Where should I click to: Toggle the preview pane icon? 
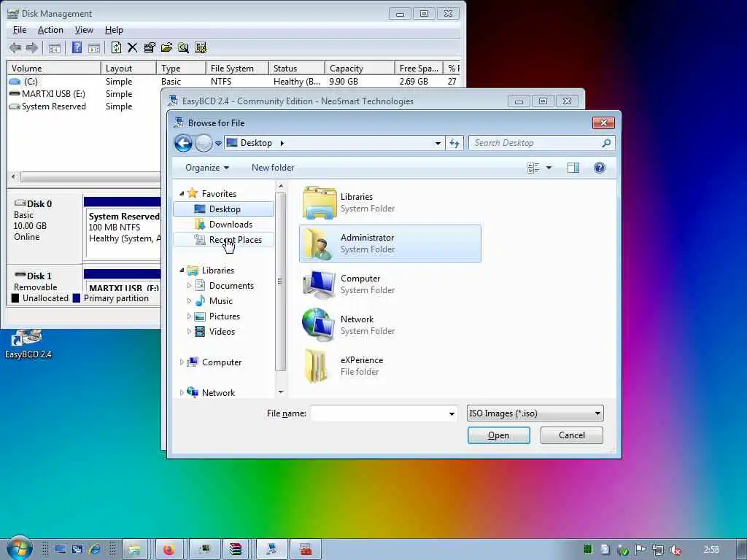tap(573, 168)
